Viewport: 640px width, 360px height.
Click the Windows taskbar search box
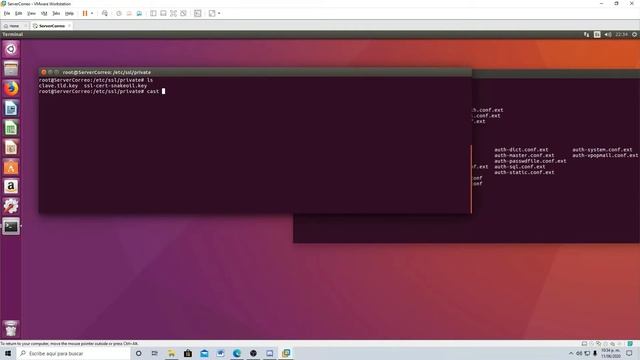(x=73, y=353)
